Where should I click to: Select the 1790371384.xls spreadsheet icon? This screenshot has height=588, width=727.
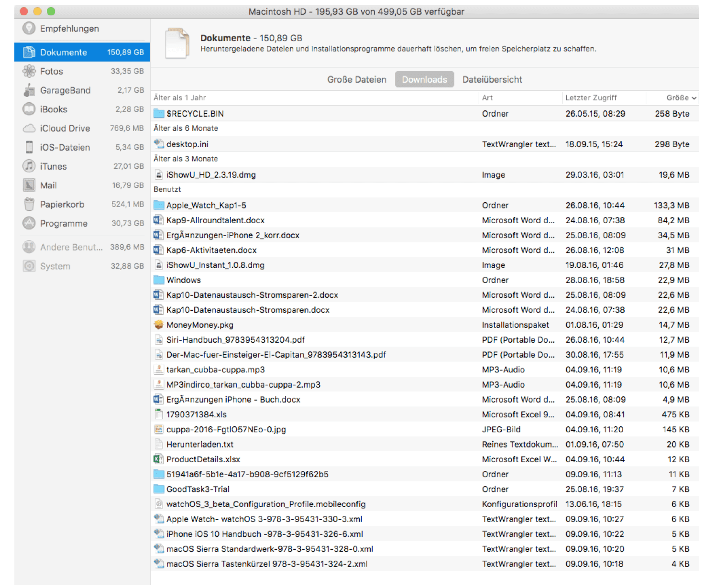click(x=159, y=414)
